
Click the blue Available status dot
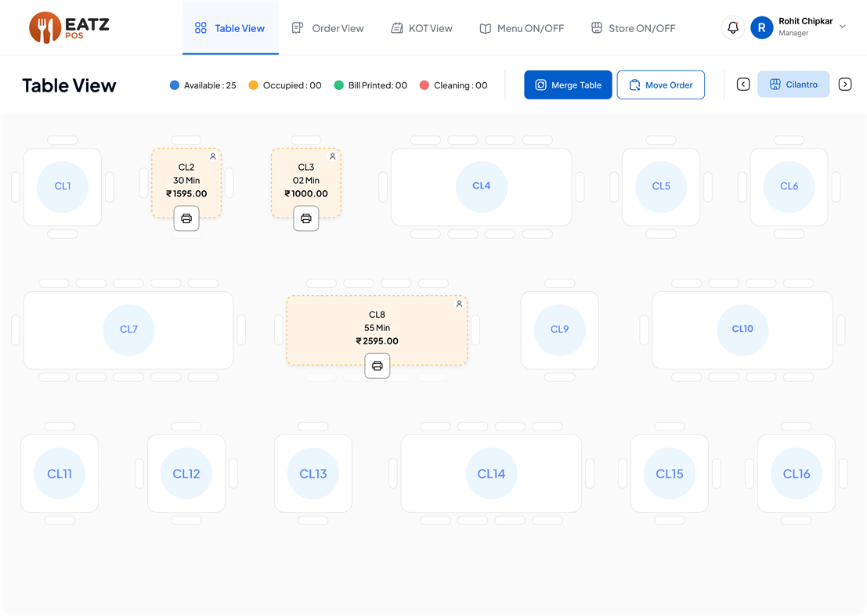tap(174, 85)
